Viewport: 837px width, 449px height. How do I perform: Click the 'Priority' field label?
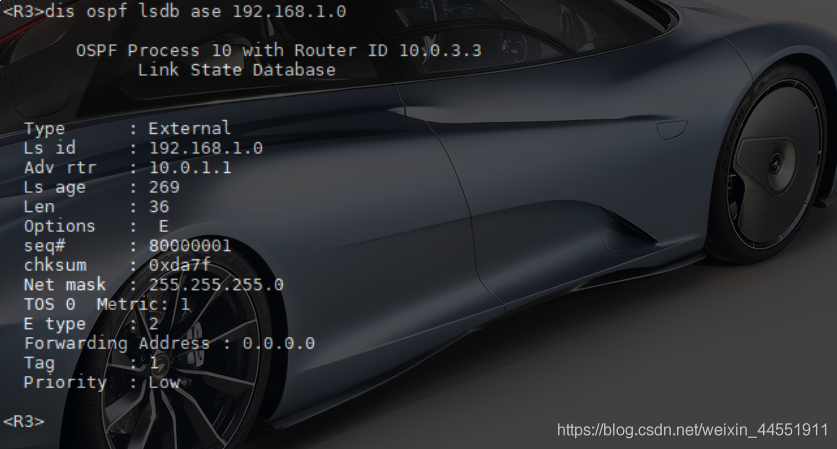65,383
